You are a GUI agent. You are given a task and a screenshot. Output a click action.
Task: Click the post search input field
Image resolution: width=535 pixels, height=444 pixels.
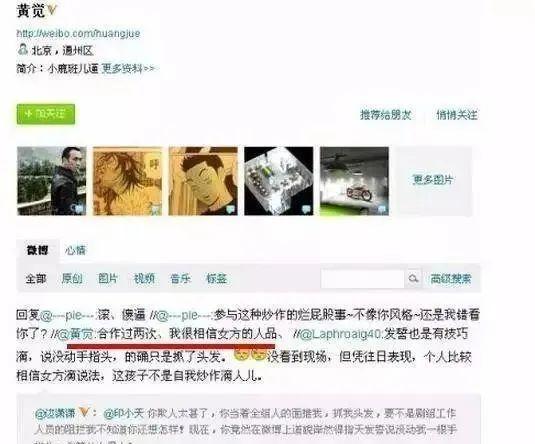363,278
